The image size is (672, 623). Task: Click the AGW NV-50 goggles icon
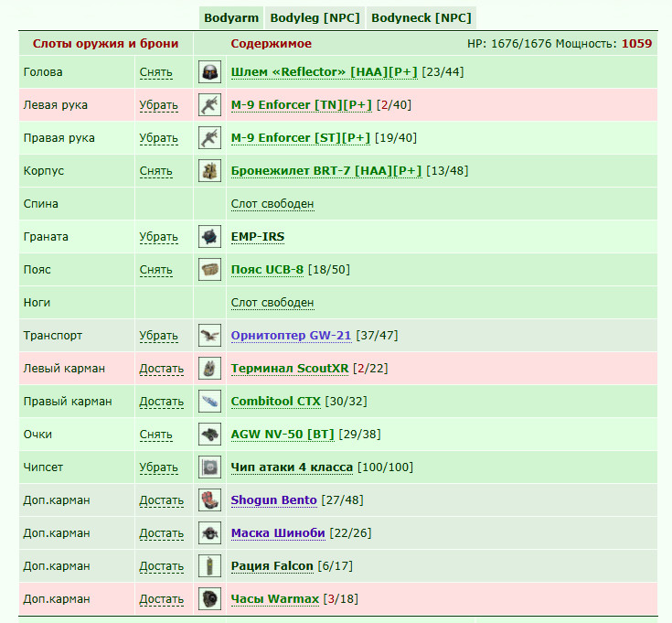point(209,435)
